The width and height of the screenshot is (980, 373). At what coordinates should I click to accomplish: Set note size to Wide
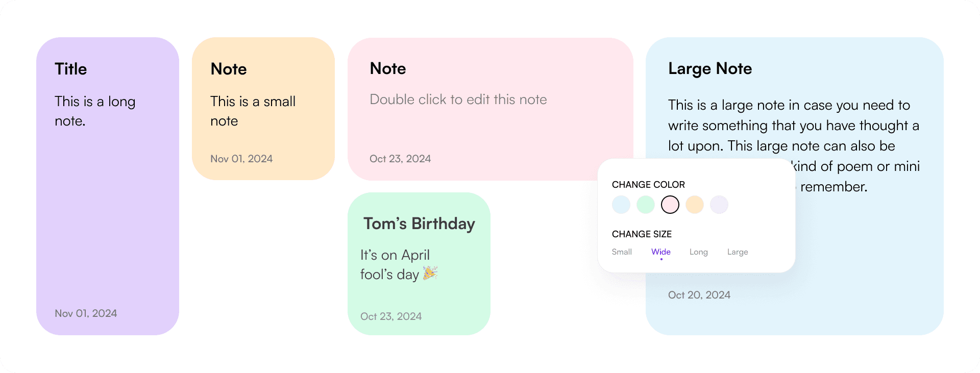[x=661, y=252]
